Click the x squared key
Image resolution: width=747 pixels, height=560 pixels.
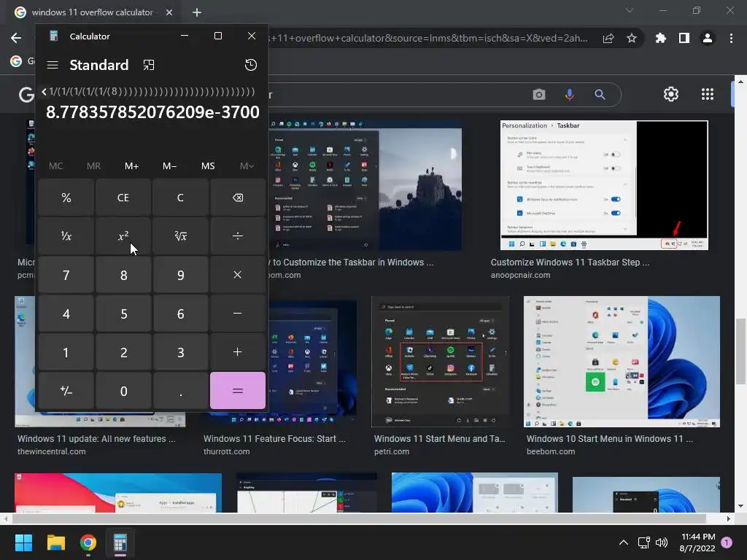tap(123, 236)
